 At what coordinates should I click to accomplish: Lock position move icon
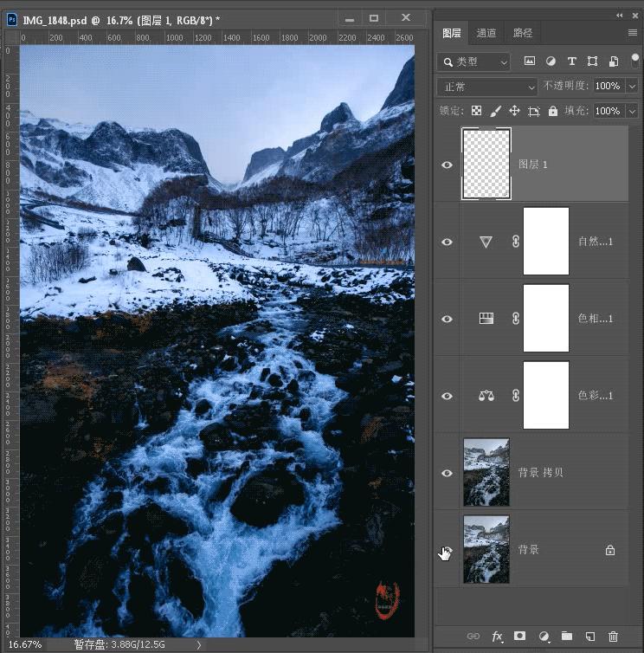coord(514,111)
